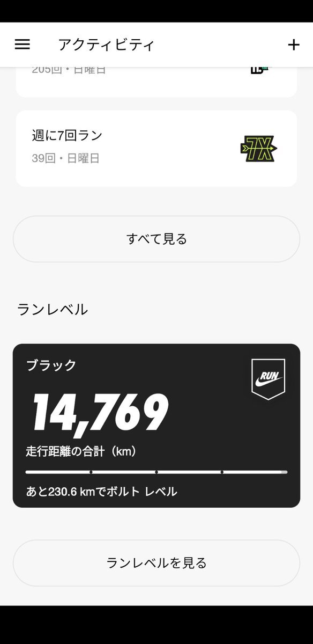The height and width of the screenshot is (644, 313).
Task: Click the run level progress bar
Action: (x=156, y=472)
